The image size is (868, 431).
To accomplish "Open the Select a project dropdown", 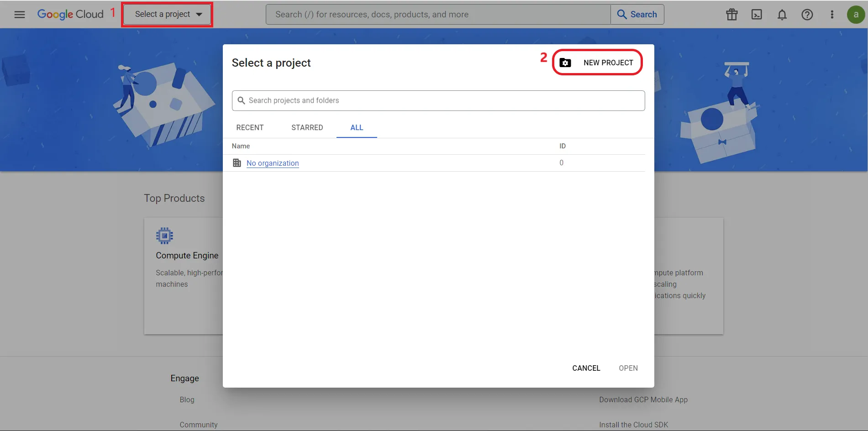I will 167,14.
